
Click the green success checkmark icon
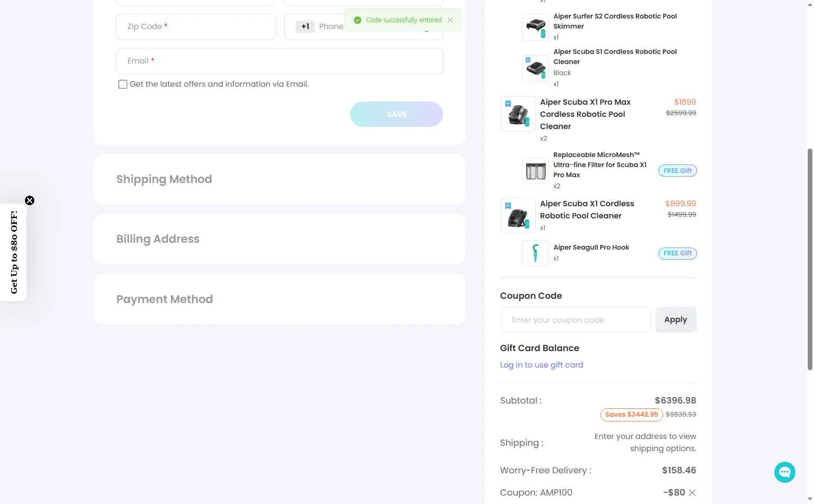(358, 20)
